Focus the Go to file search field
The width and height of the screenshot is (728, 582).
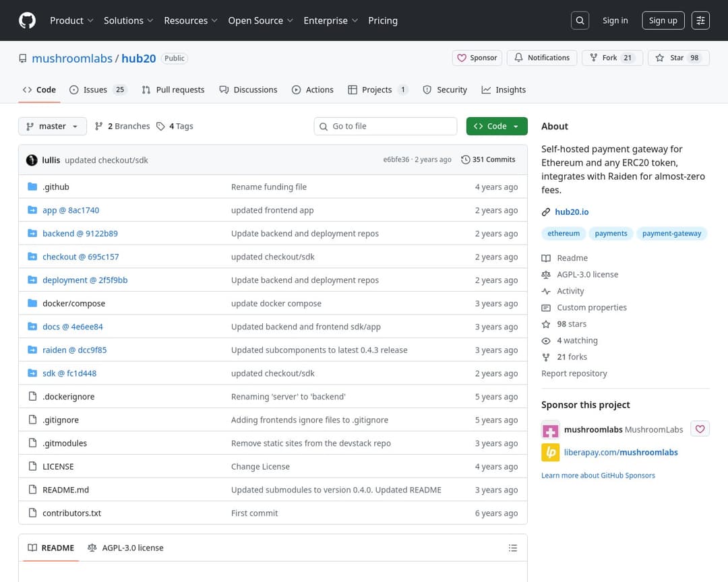pos(386,126)
